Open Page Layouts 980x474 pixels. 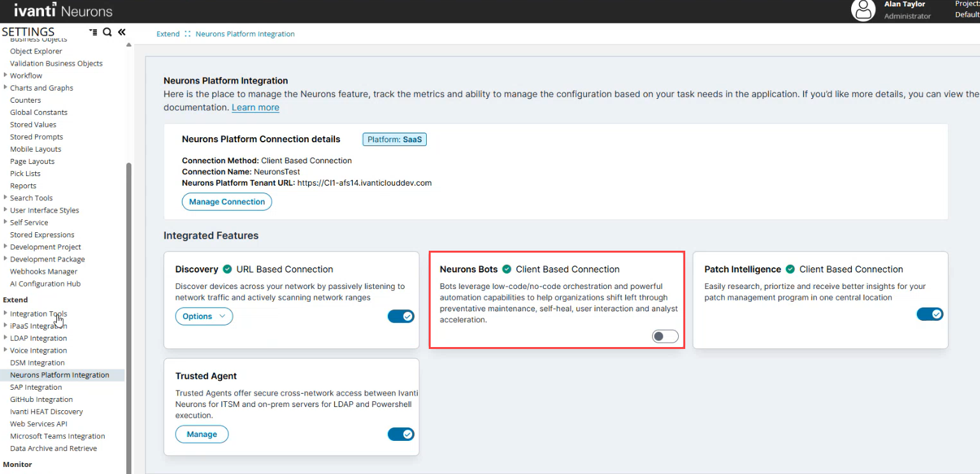tap(33, 161)
